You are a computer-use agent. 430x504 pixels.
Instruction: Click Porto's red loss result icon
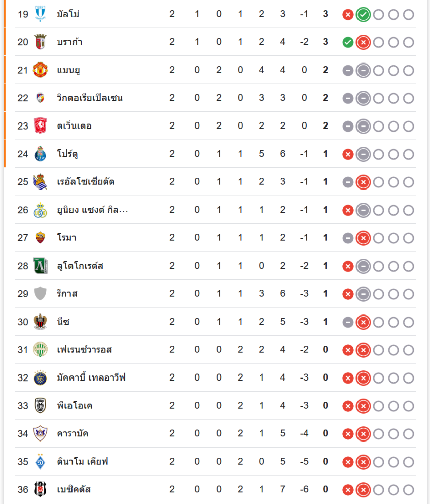tap(347, 154)
